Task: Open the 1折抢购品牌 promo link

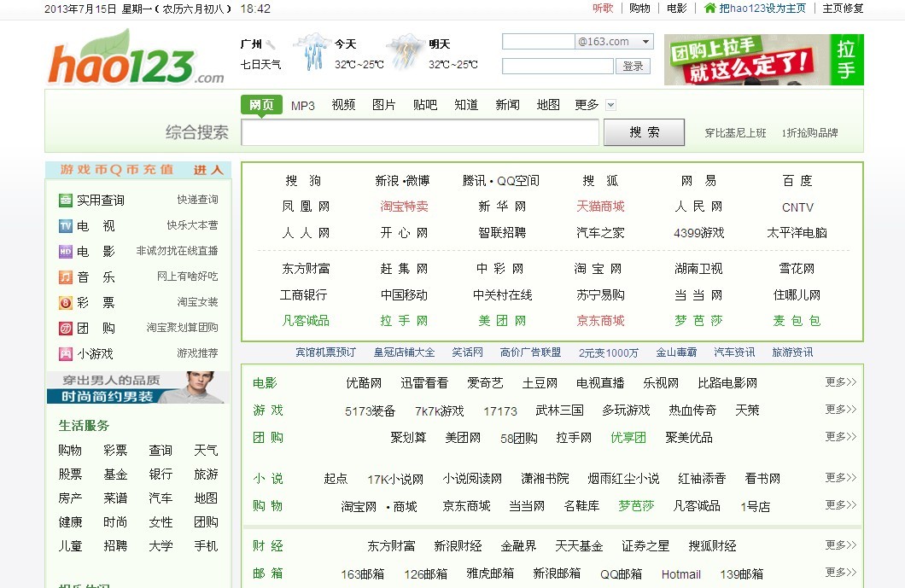Action: tap(809, 133)
